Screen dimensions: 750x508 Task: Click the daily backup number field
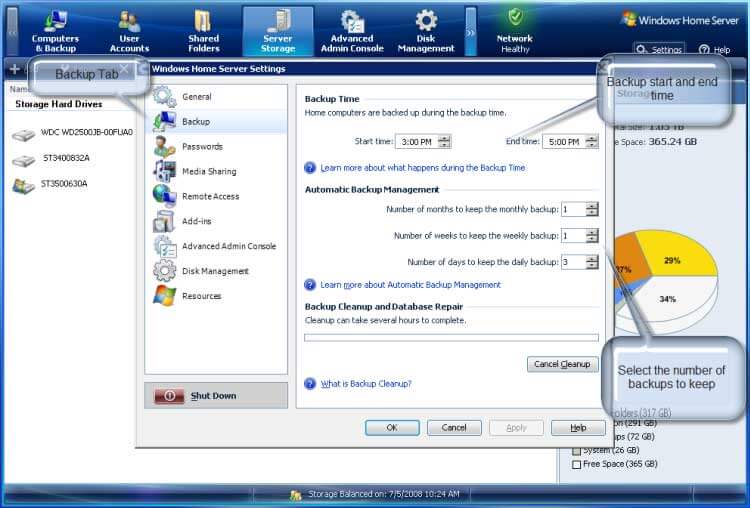pyautogui.click(x=574, y=262)
